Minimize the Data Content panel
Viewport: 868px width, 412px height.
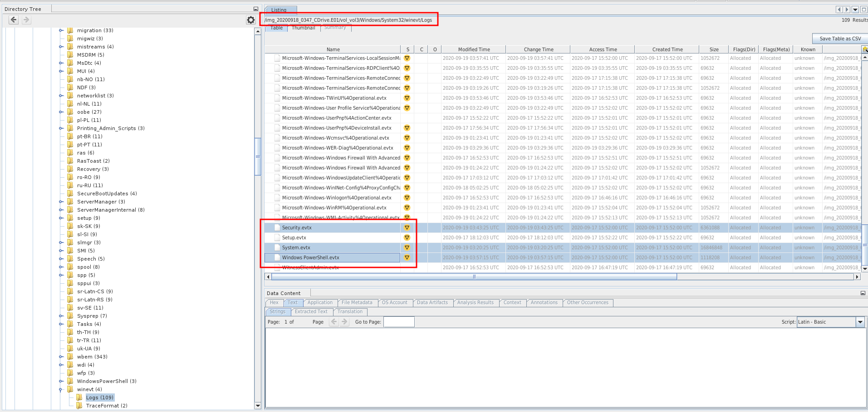[x=863, y=293]
